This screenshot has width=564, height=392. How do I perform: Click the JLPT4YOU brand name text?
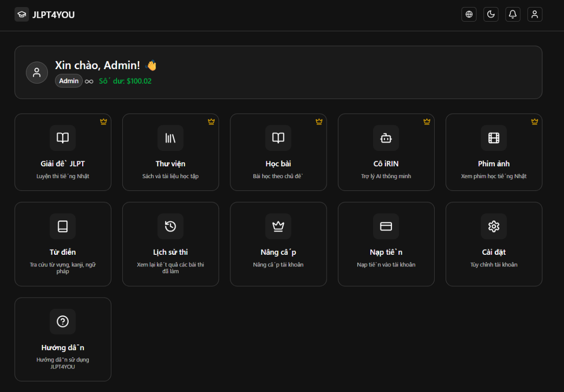pyautogui.click(x=54, y=15)
